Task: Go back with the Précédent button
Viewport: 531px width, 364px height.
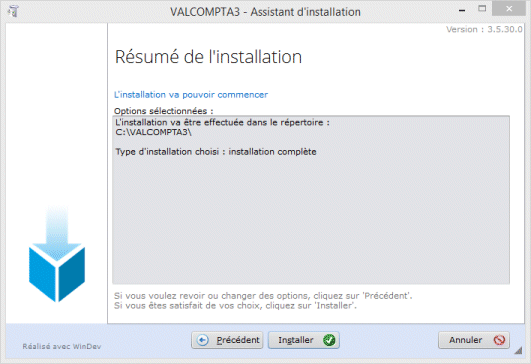Action: coord(227,340)
